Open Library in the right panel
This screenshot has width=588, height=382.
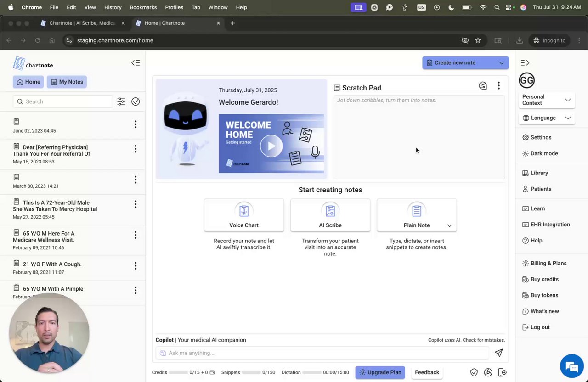point(535,173)
